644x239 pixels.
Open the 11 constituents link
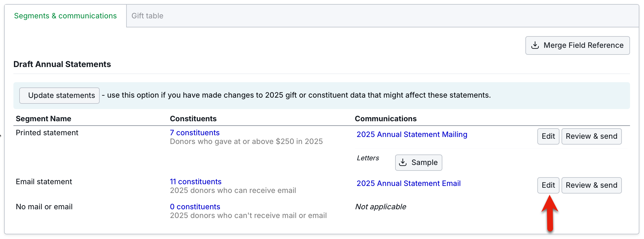(196, 182)
